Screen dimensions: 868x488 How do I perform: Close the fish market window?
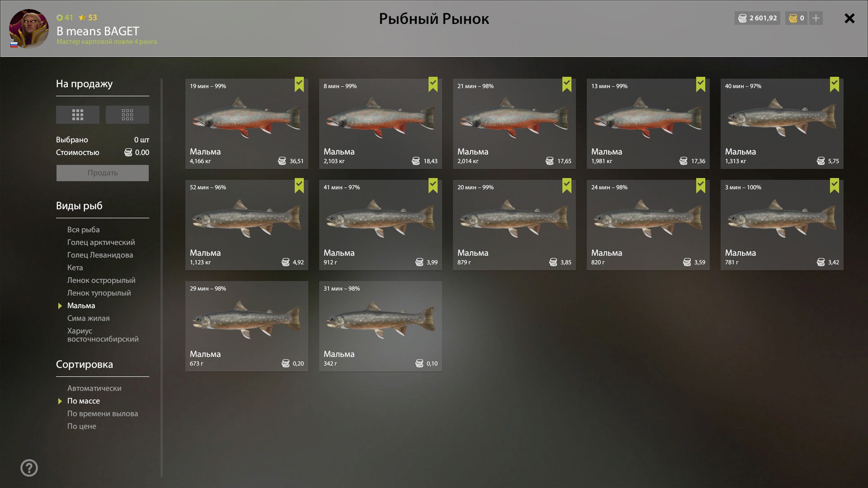tap(849, 19)
